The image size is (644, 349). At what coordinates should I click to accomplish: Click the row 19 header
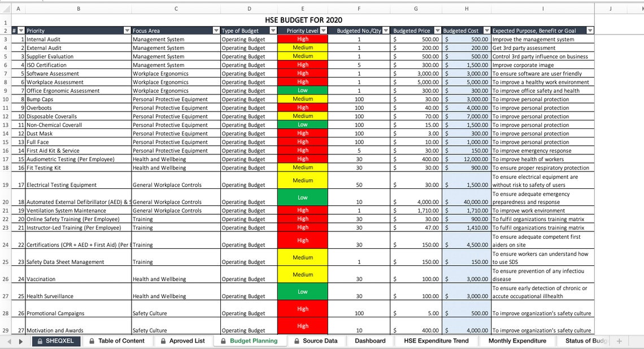tap(5, 184)
